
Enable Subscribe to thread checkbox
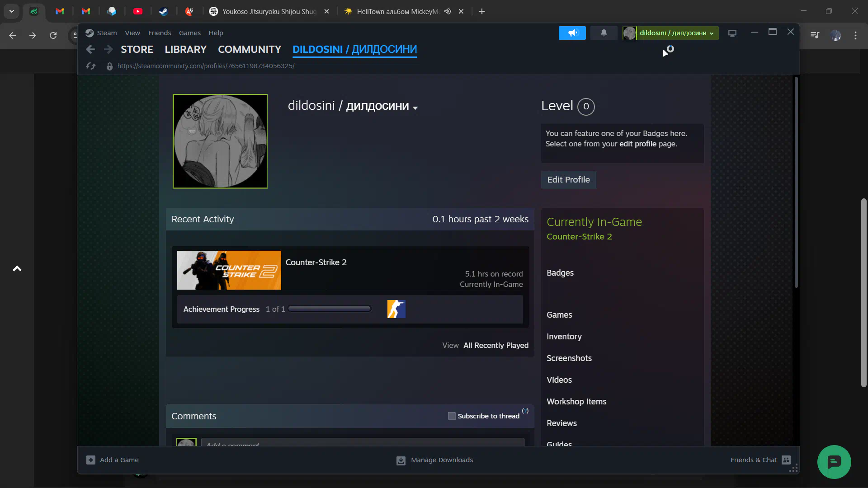tap(452, 416)
